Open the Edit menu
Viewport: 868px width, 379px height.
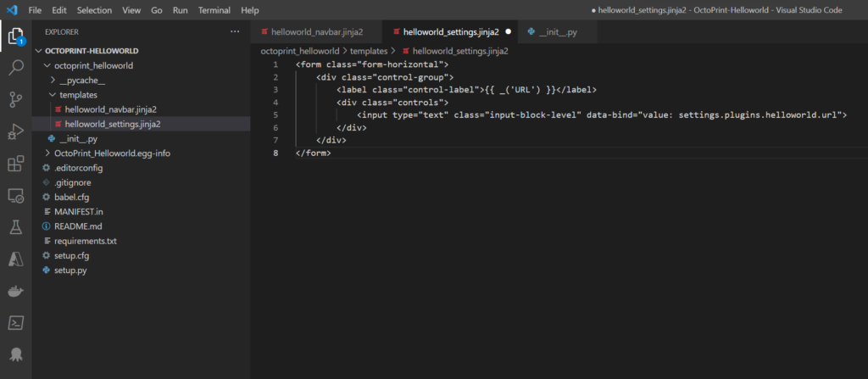click(58, 10)
